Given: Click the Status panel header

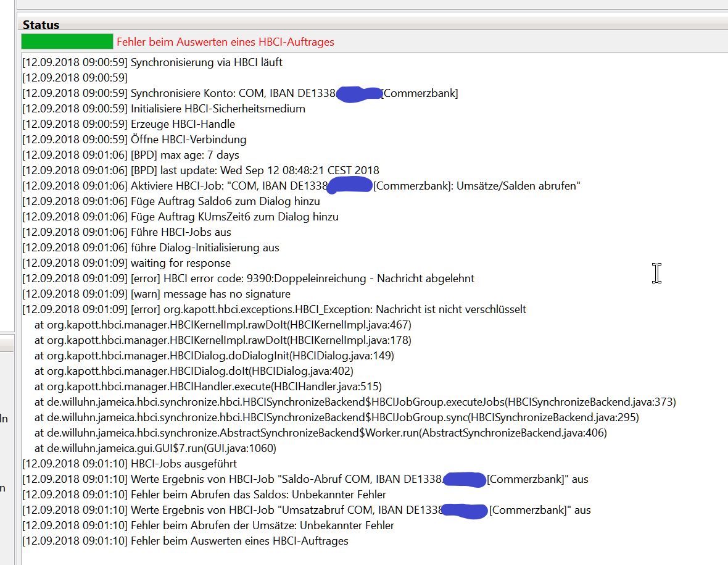Looking at the screenshot, I should click(41, 25).
